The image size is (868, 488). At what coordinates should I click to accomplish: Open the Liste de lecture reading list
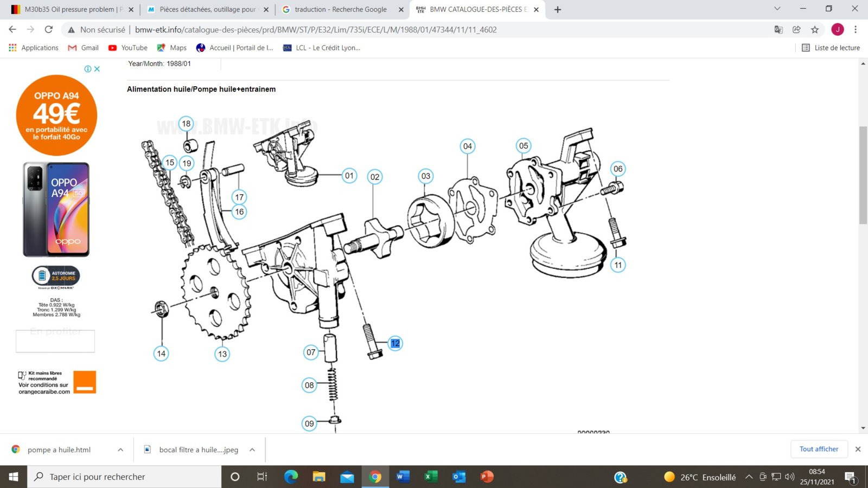pos(831,48)
